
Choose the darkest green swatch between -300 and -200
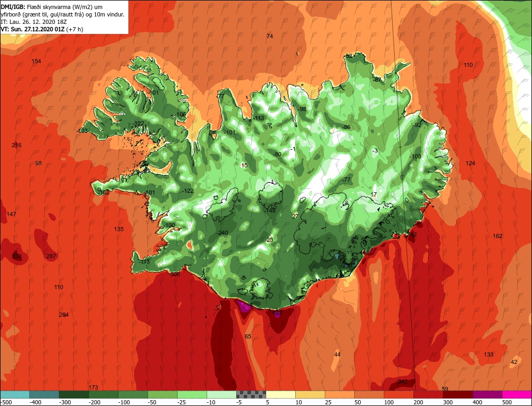click(x=73, y=394)
